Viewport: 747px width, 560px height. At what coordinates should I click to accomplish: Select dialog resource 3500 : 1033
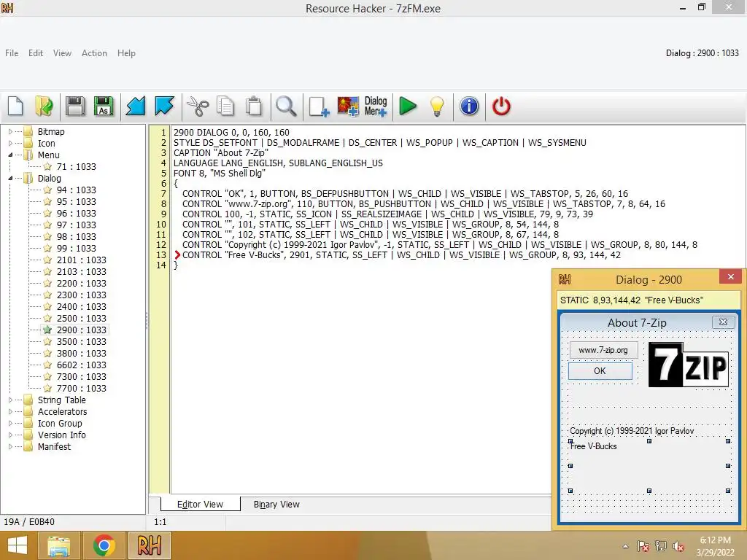(81, 342)
